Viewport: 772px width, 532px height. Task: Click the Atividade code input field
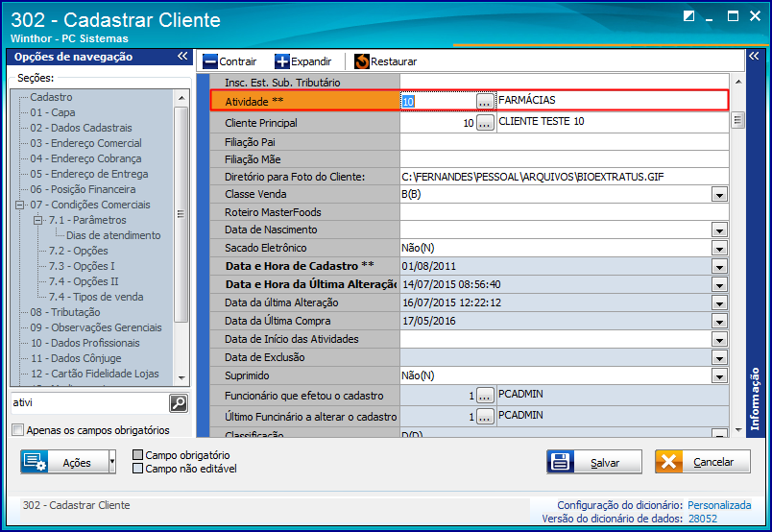click(438, 101)
